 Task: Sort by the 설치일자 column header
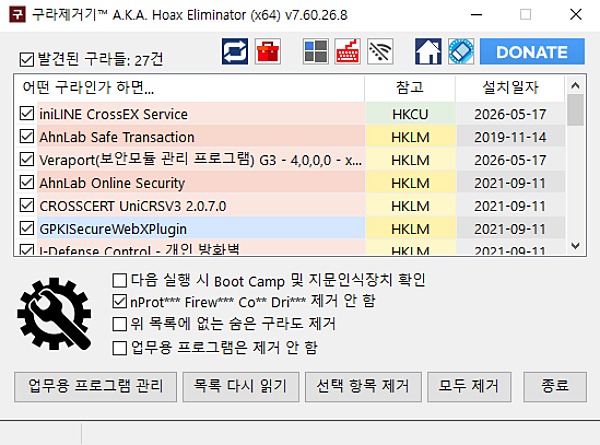coord(510,88)
